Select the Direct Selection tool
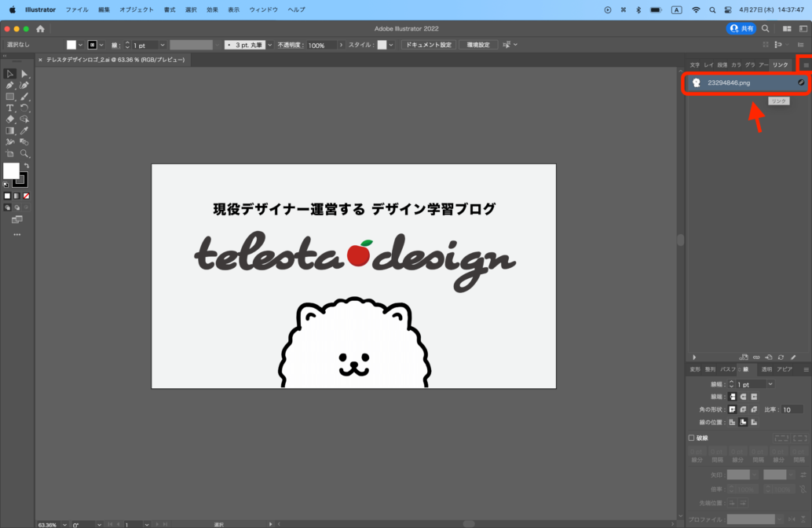812x528 pixels. (x=24, y=74)
